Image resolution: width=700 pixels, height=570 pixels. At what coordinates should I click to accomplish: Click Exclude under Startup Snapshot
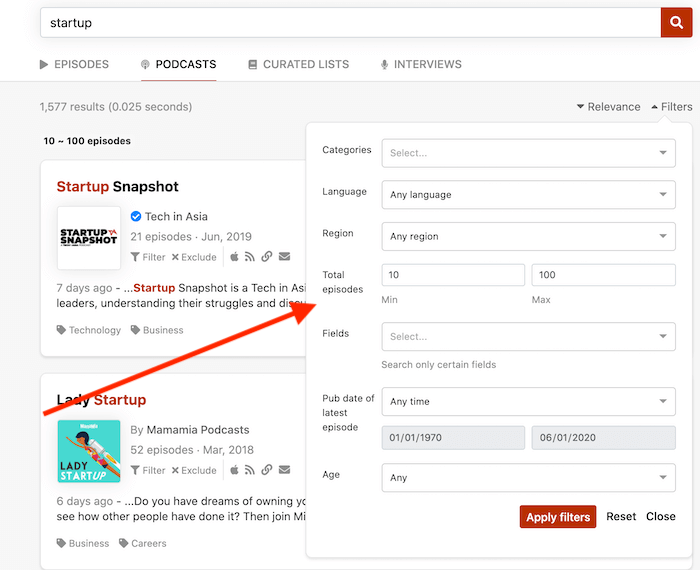194,257
